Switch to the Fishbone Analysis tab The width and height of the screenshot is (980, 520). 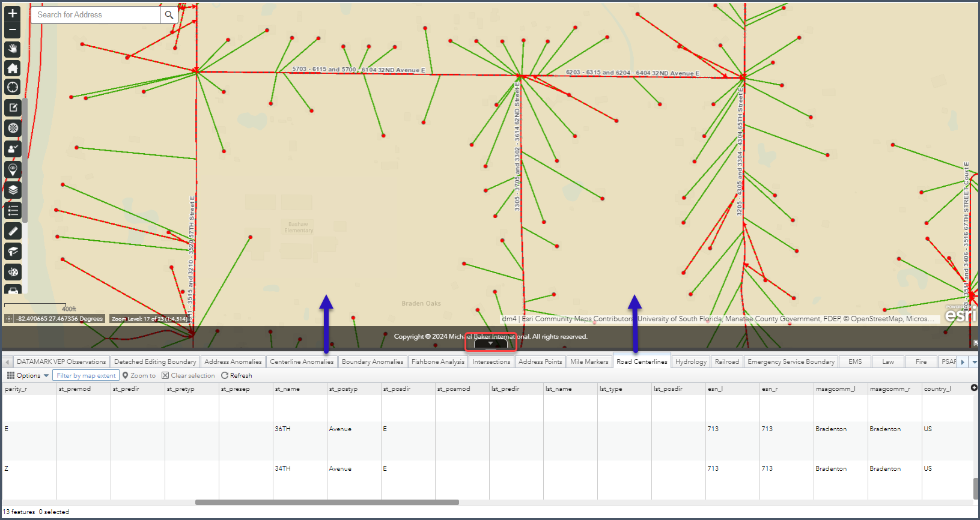click(x=438, y=362)
